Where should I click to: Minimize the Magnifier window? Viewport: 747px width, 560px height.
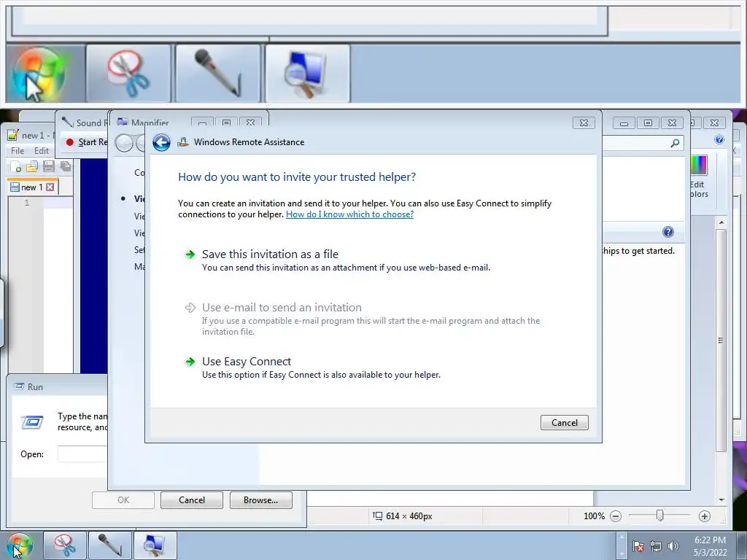[x=203, y=122]
